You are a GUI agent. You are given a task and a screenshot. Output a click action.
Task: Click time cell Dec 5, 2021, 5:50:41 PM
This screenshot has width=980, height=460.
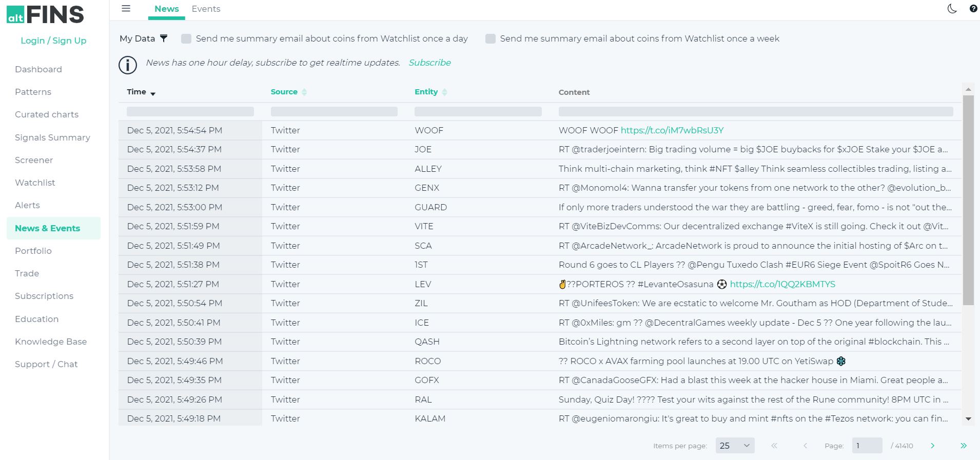(190, 323)
